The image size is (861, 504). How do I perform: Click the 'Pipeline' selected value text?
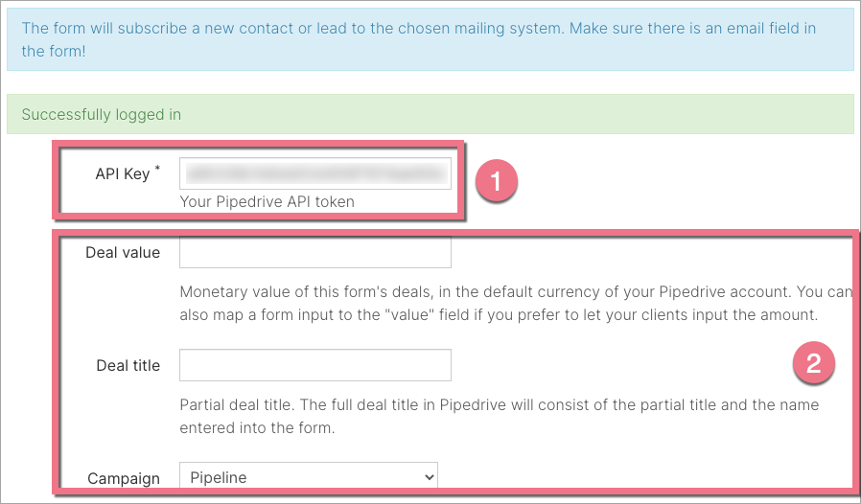pyautogui.click(x=219, y=476)
